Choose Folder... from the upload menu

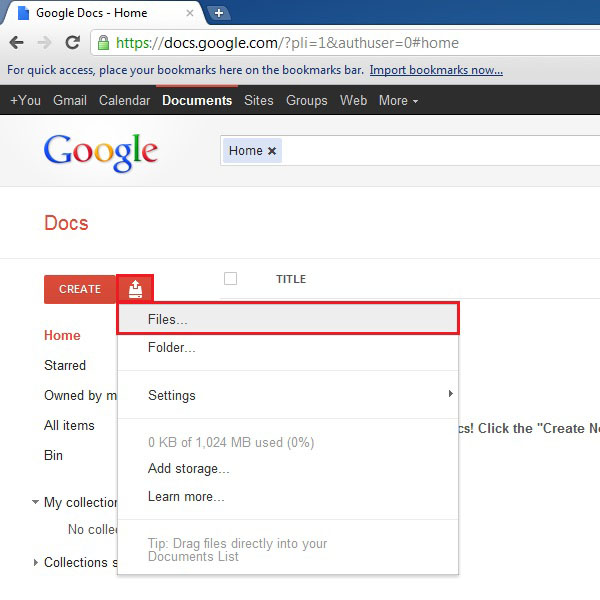tap(288, 347)
